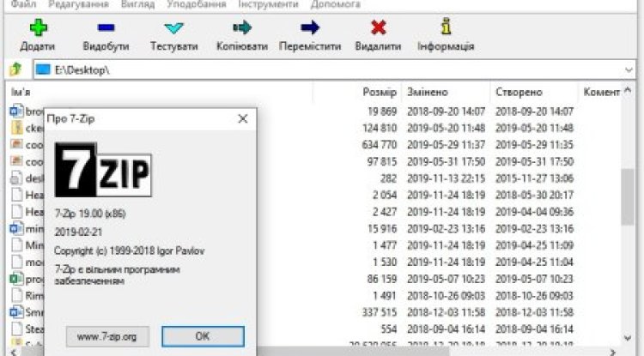The height and width of the screenshot is (356, 644).
Task: Click the file icon beside the 'bro' row
Action: tap(16, 112)
